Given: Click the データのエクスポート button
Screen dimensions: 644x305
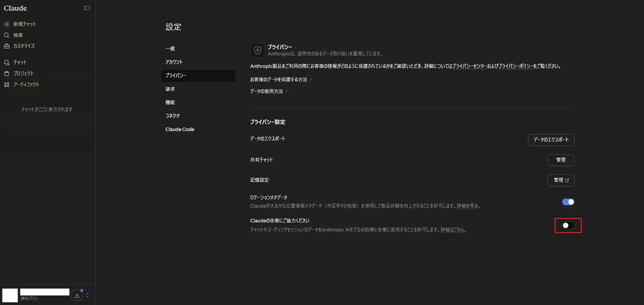Looking at the screenshot, I should click(x=551, y=140).
